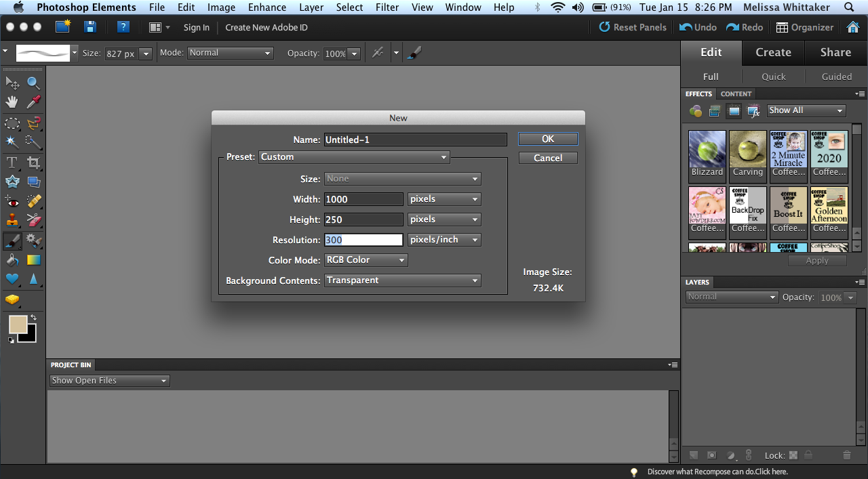
Task: Switch to the Share tab
Action: click(835, 52)
